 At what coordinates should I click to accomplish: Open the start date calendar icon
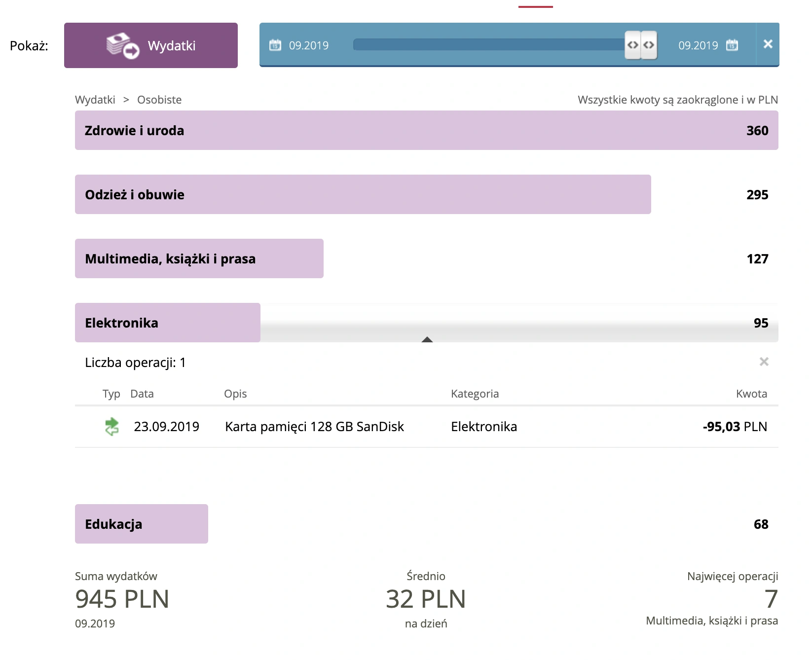click(x=275, y=45)
